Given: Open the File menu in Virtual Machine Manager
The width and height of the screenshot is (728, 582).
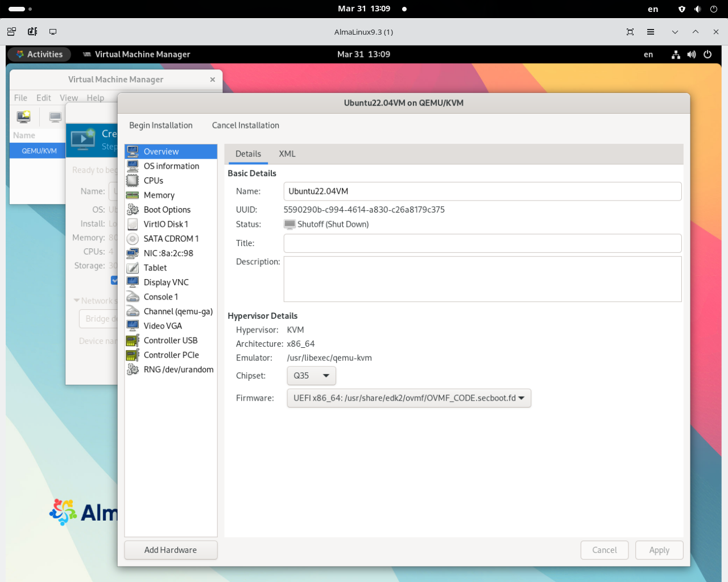Looking at the screenshot, I should click(20, 98).
